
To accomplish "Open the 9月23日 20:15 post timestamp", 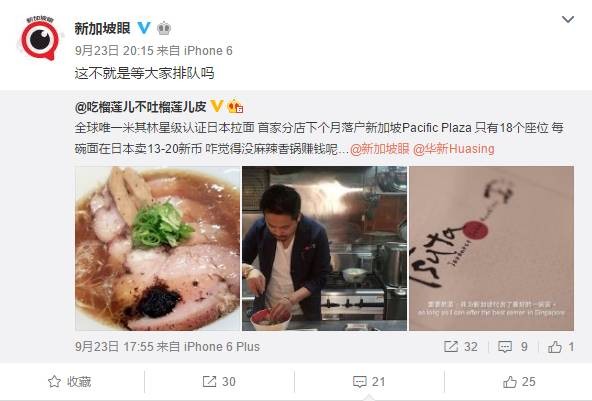I will point(114,51).
